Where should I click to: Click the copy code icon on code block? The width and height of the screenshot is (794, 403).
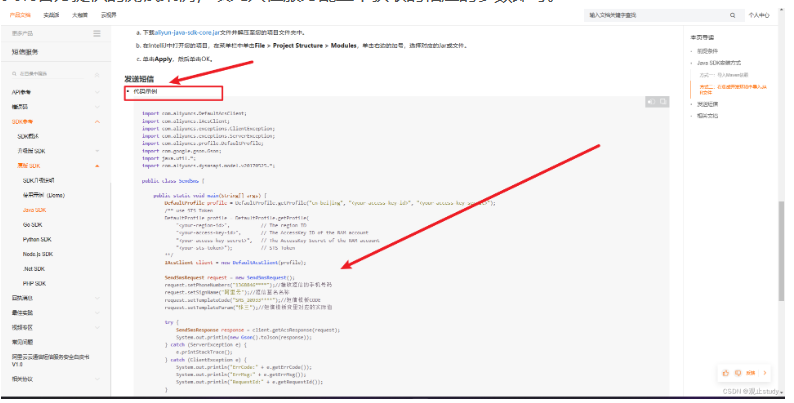click(x=663, y=102)
